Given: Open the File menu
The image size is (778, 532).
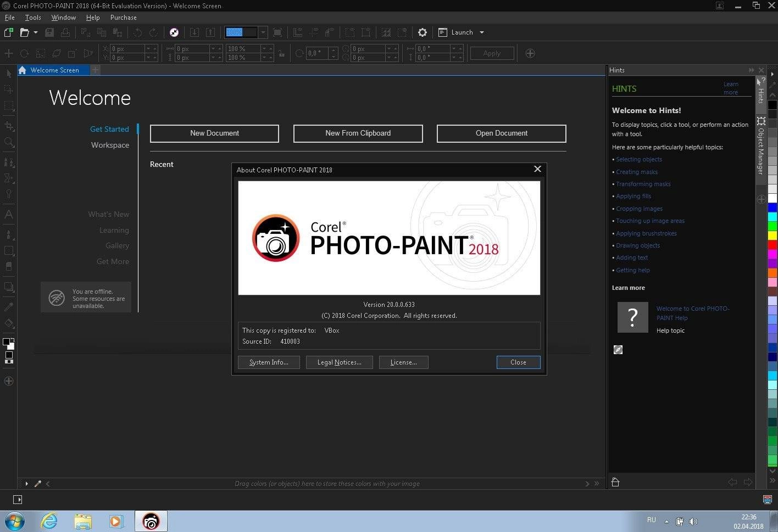Looking at the screenshot, I should 9,18.
